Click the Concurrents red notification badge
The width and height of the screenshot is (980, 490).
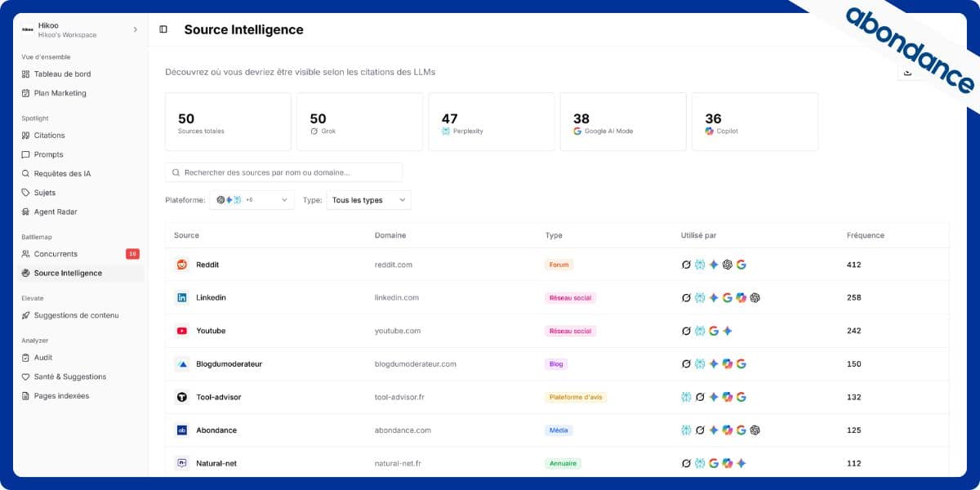pyautogui.click(x=132, y=254)
